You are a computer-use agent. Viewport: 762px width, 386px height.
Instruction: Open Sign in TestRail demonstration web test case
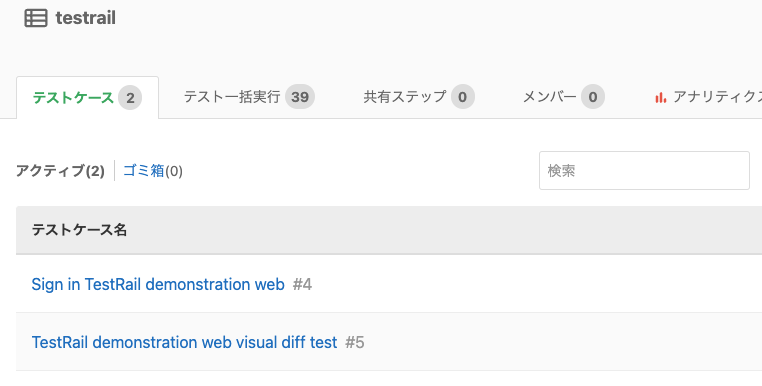coord(158,284)
